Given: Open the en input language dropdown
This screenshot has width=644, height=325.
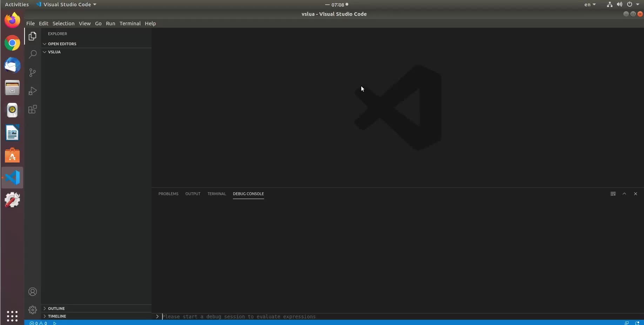Looking at the screenshot, I should [590, 5].
